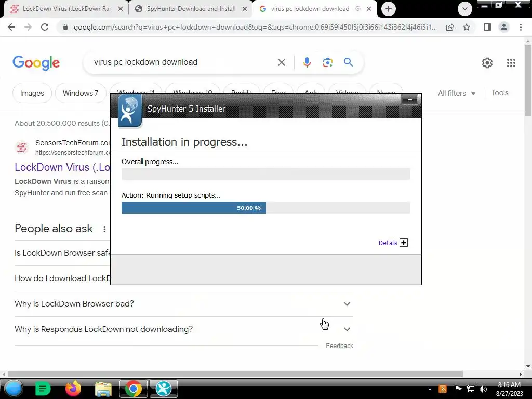Bookmark this page with the star

(467, 27)
